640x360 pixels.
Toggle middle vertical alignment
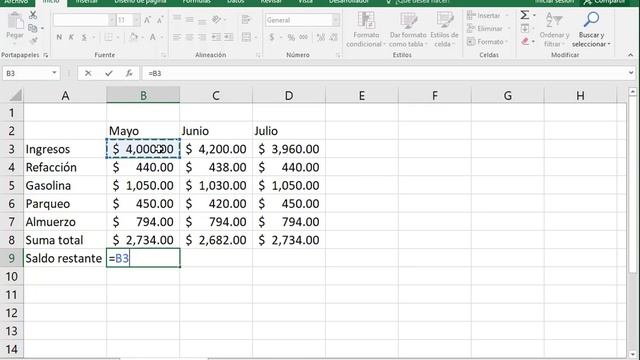pyautogui.click(x=189, y=19)
